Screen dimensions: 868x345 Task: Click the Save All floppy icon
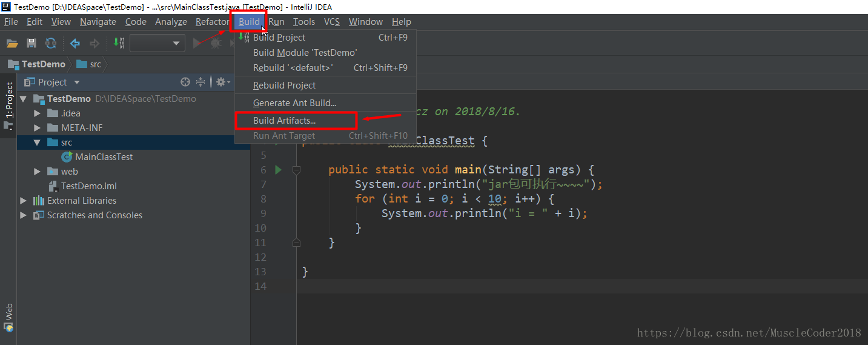31,43
